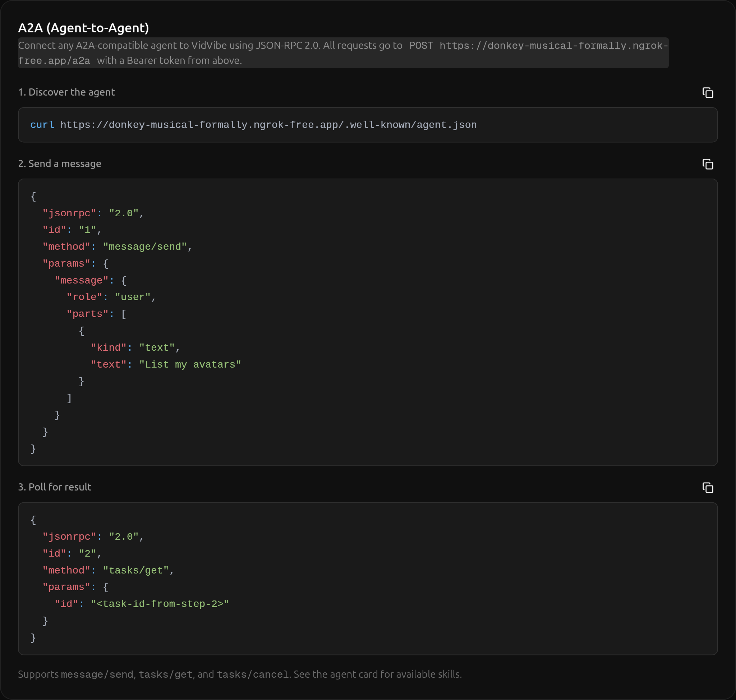Click the curl agent.json URL in the code block
The height and width of the screenshot is (700, 736).
point(268,125)
